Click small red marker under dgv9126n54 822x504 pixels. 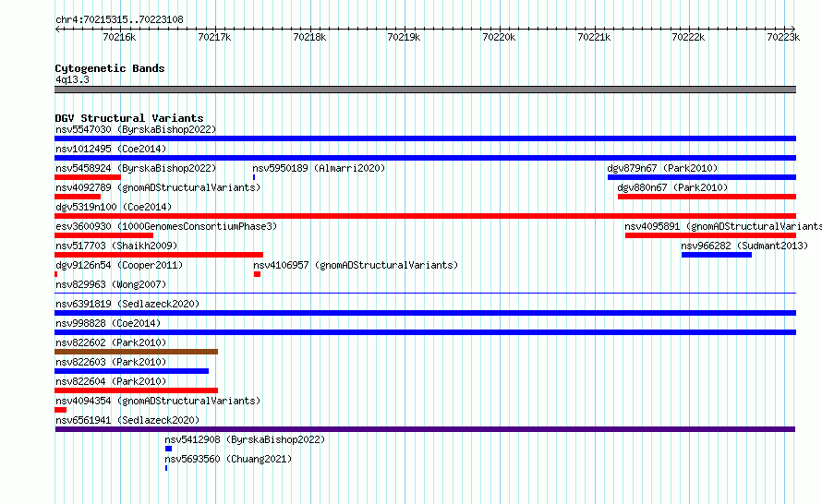coord(56,274)
